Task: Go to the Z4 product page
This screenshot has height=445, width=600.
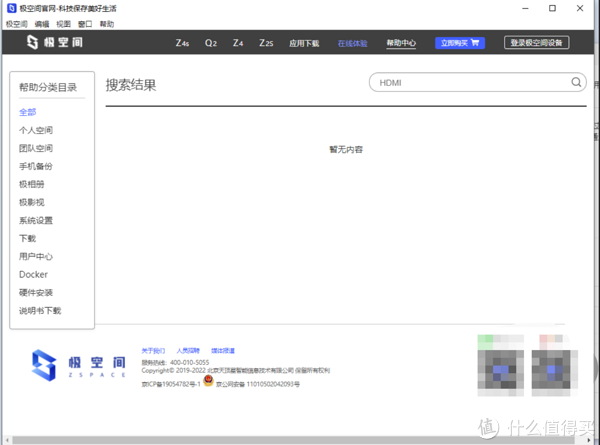Action: [238, 43]
